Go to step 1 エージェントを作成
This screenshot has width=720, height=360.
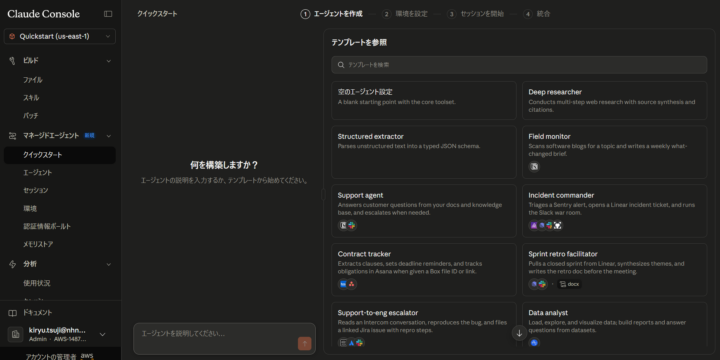pos(332,14)
